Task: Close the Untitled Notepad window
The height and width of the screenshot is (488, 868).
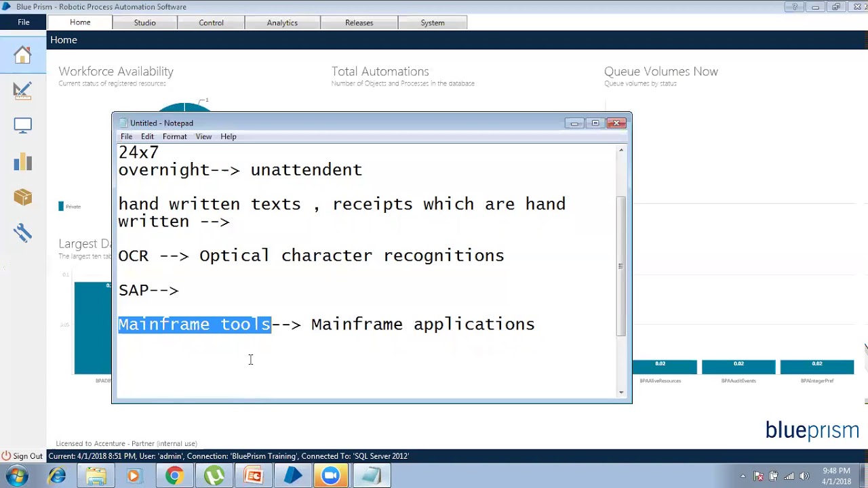Action: 616,123
